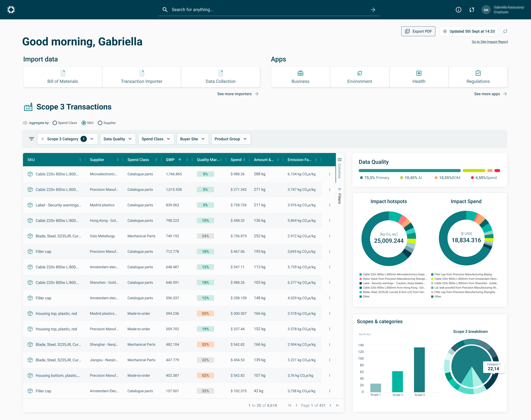Open the Filters side panel

(340, 196)
